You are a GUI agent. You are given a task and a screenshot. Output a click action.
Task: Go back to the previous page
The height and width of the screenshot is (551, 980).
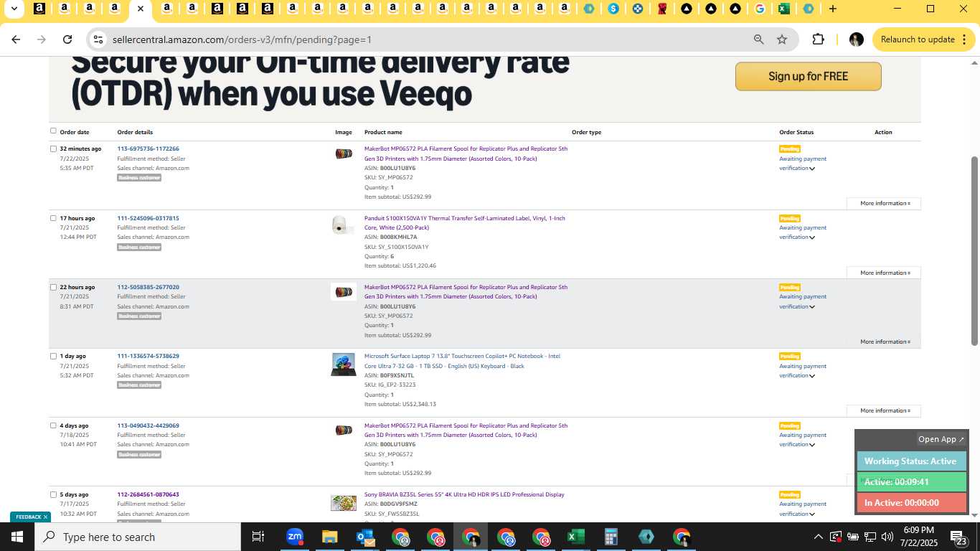(x=16, y=39)
